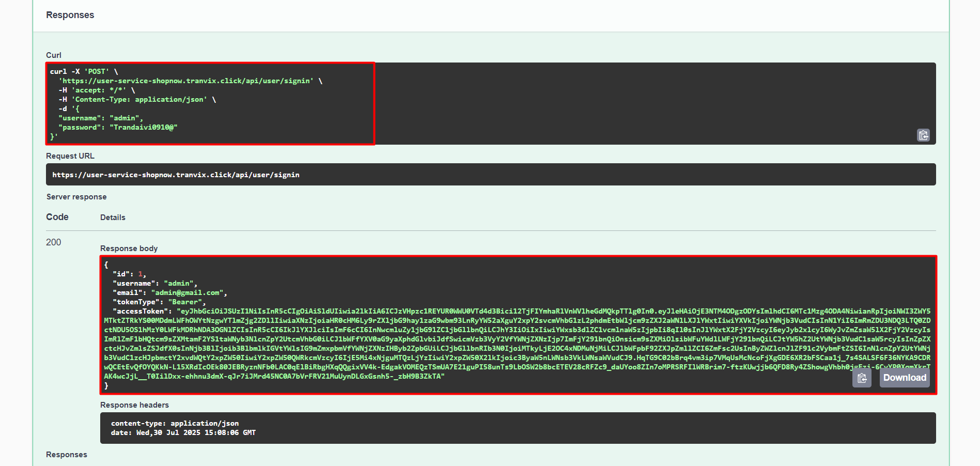Click the tokenType Bearer line
Screen dimensions: 980x466
tap(159, 302)
